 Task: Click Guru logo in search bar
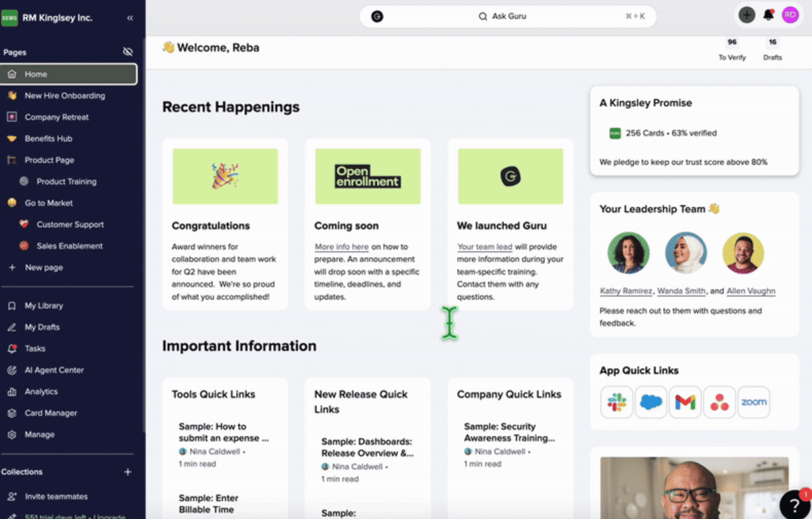click(377, 16)
